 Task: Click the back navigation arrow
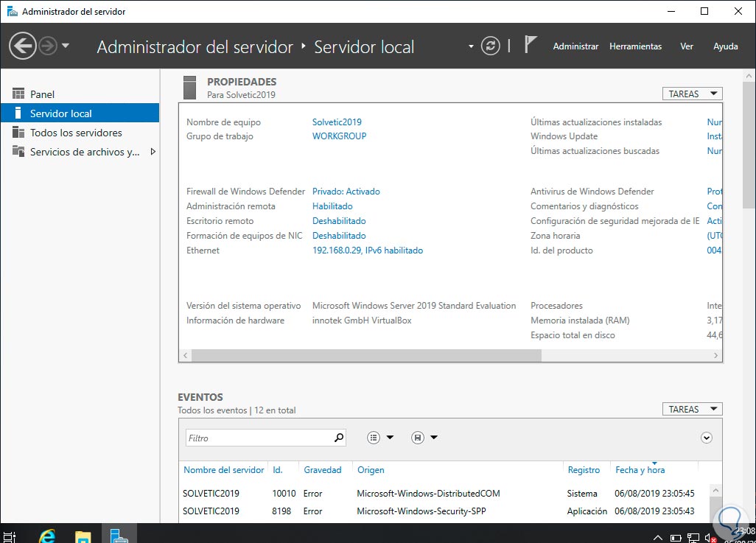(22, 46)
